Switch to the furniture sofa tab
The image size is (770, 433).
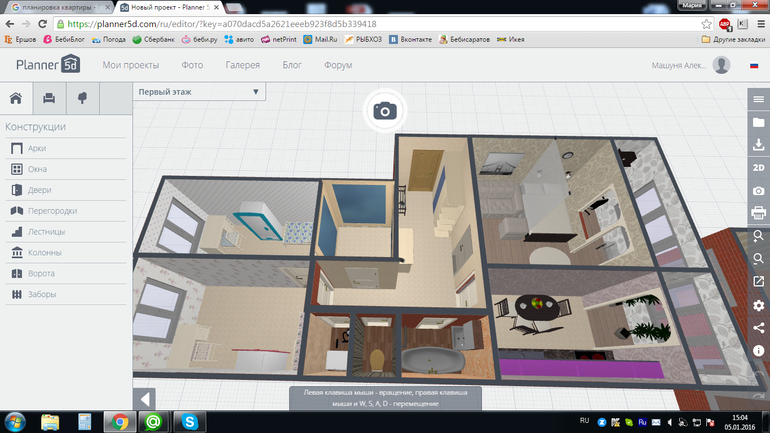pyautogui.click(x=48, y=98)
